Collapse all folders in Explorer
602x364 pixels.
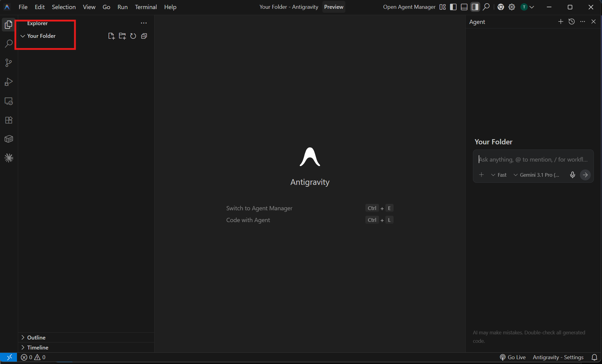(x=144, y=36)
